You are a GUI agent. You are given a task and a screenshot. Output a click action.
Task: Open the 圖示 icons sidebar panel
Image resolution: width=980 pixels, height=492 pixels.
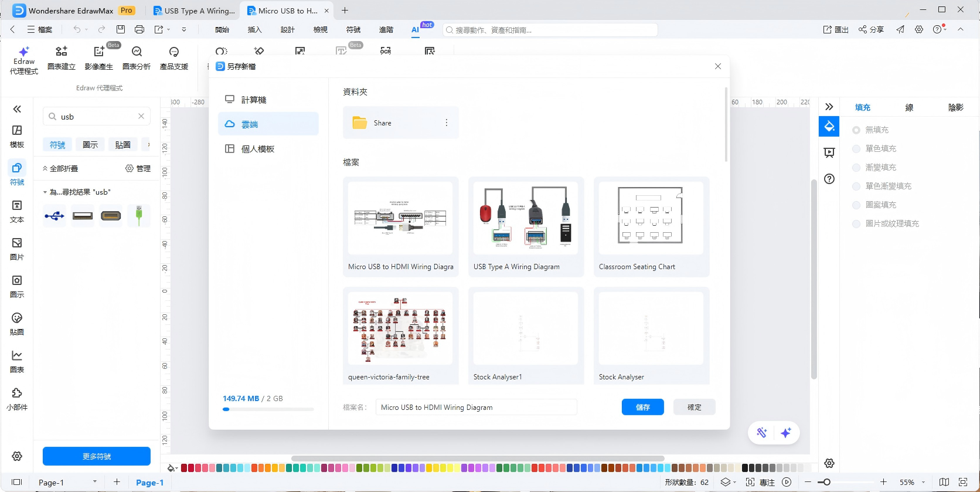pyautogui.click(x=17, y=286)
